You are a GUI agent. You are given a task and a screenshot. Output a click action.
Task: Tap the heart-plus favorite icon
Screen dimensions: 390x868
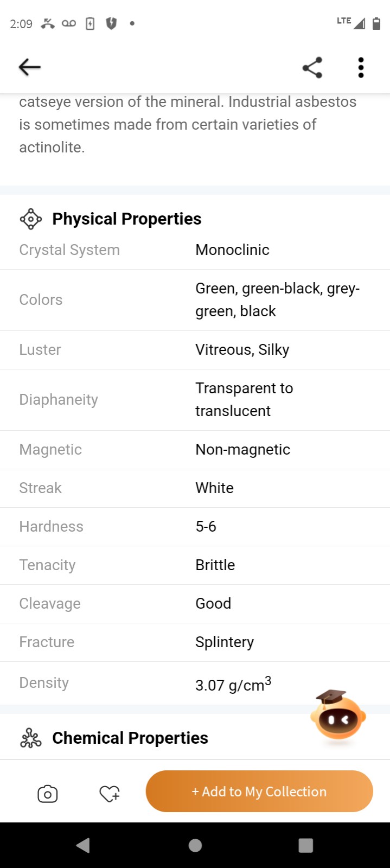(x=110, y=794)
